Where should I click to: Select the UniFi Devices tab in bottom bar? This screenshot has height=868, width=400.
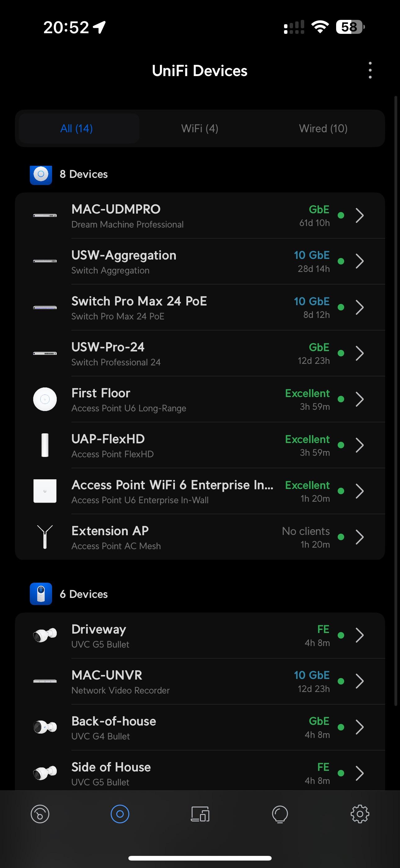[x=120, y=814]
